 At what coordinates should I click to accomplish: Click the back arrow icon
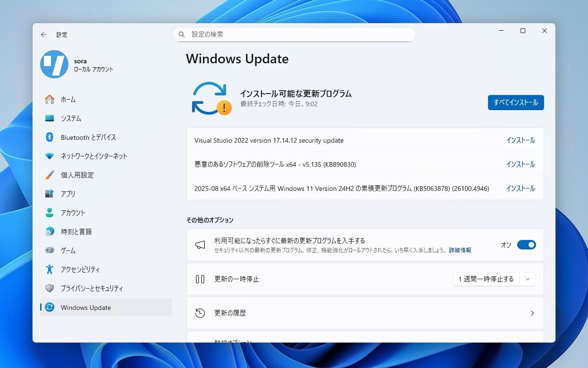(43, 34)
